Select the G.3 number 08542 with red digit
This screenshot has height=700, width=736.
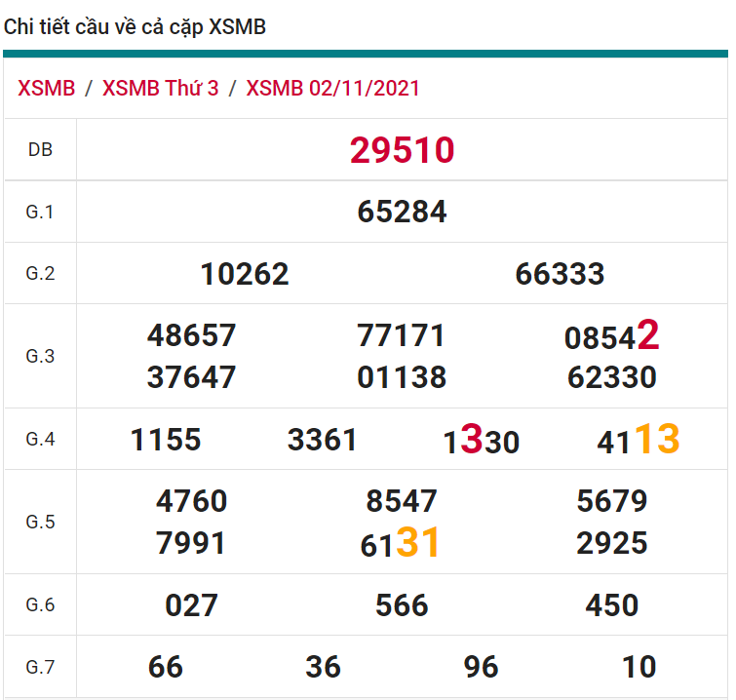click(611, 336)
